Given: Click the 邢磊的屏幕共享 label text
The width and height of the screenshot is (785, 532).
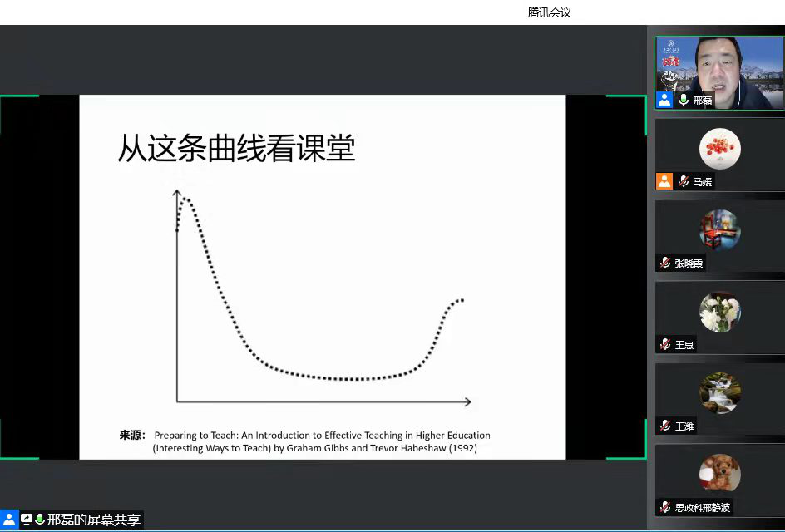Looking at the screenshot, I should (93, 520).
